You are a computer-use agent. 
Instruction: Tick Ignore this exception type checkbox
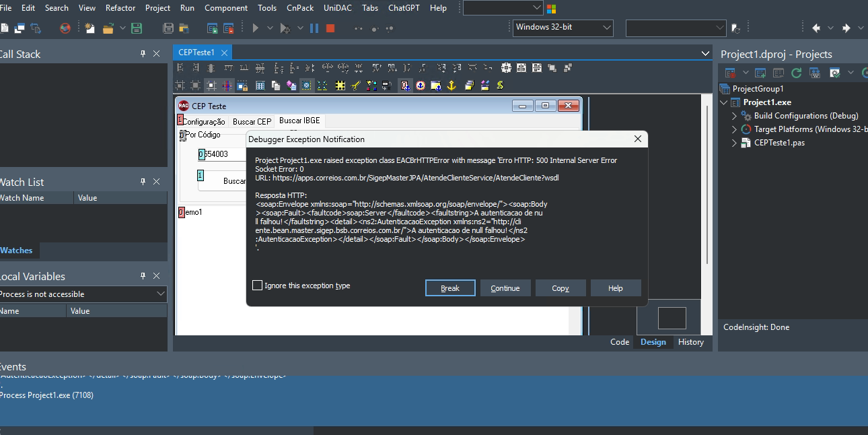257,286
